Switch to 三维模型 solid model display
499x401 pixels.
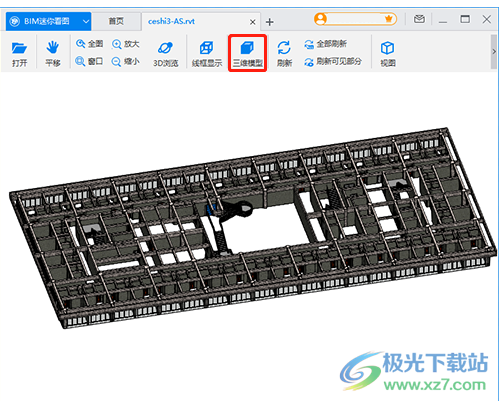pos(247,54)
